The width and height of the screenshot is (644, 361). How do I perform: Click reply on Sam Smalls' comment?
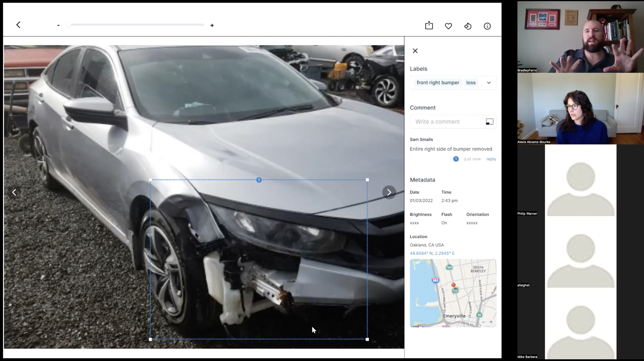point(491,159)
